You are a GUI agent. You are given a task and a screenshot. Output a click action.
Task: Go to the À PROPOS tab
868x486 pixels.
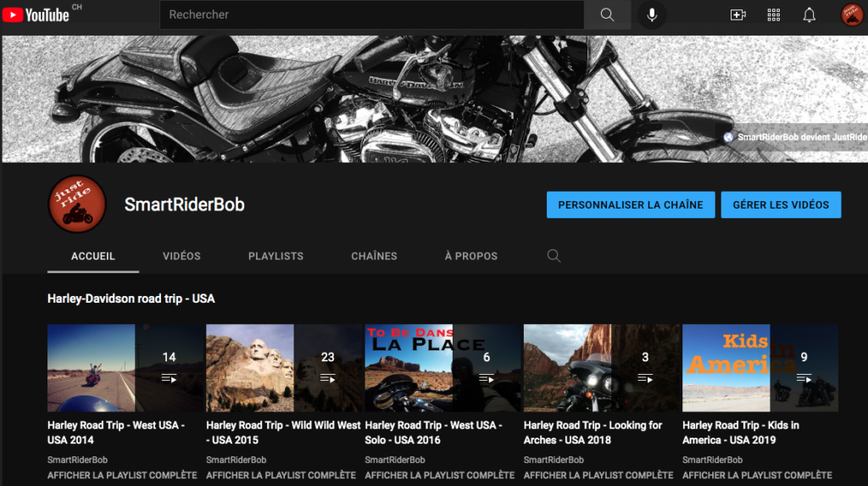pyautogui.click(x=471, y=256)
